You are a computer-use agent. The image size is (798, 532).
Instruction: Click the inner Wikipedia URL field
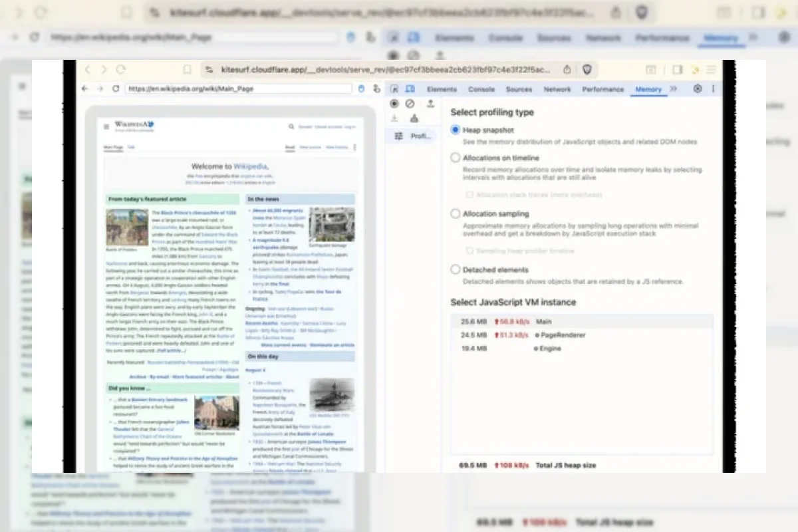(238, 88)
